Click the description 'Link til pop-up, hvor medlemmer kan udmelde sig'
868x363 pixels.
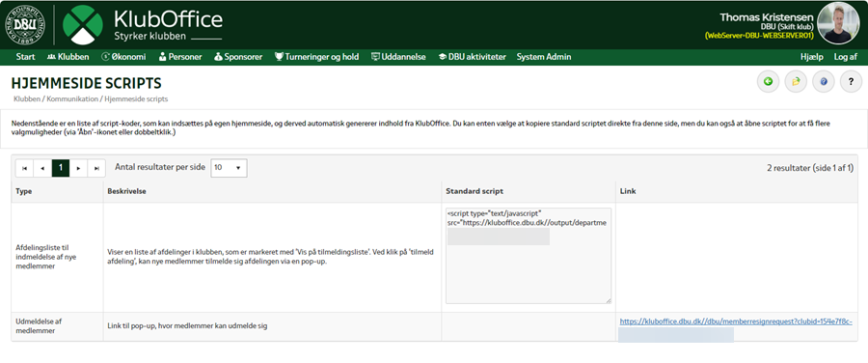click(x=187, y=326)
